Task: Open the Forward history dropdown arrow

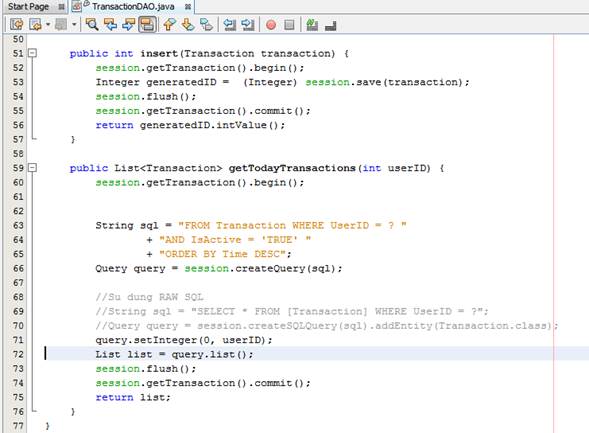Action: (74, 25)
